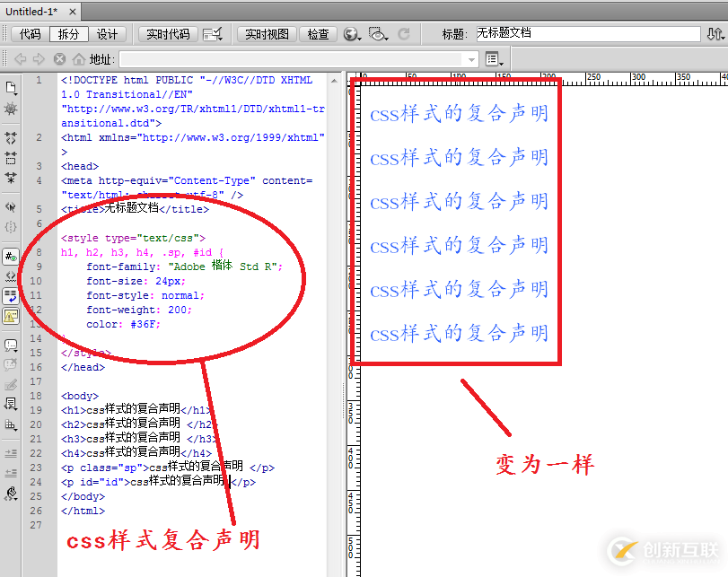Click Collapse Selection icon in coding toolbar

point(11,158)
